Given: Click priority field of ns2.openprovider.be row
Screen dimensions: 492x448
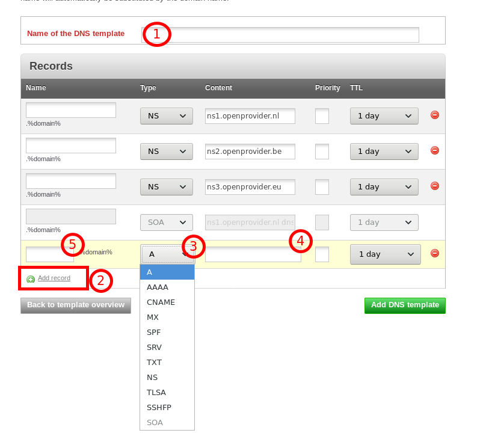Looking at the screenshot, I should [322, 152].
